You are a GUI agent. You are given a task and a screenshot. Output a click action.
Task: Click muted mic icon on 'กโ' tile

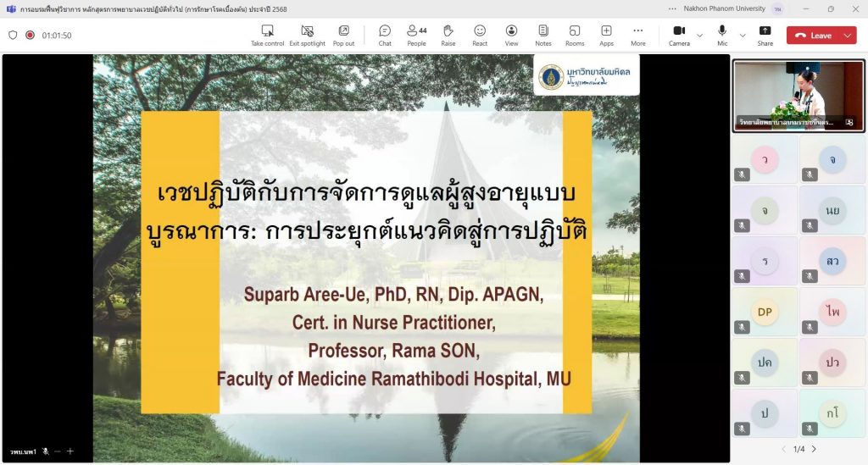tap(810, 429)
